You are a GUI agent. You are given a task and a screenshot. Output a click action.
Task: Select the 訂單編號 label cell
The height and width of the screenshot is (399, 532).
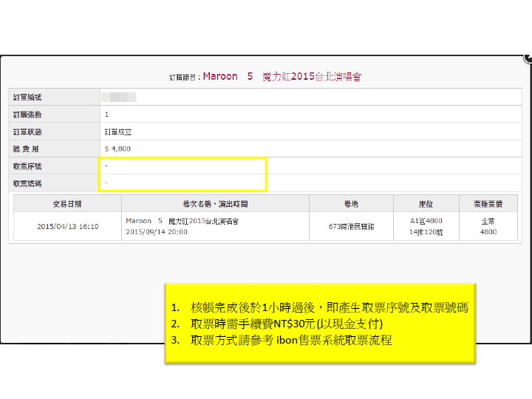(54, 97)
